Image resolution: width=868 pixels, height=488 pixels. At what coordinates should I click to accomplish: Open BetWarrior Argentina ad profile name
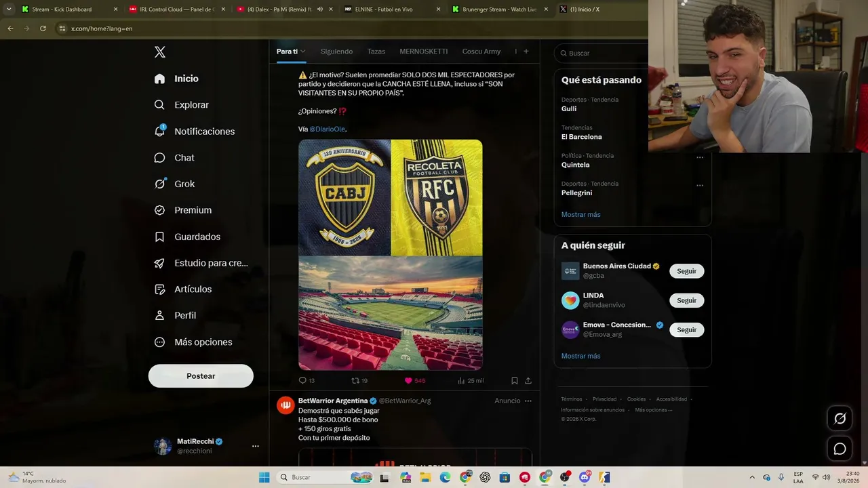[333, 401]
